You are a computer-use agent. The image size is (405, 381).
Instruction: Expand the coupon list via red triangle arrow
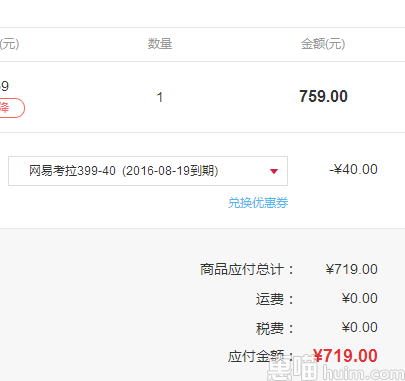[274, 171]
